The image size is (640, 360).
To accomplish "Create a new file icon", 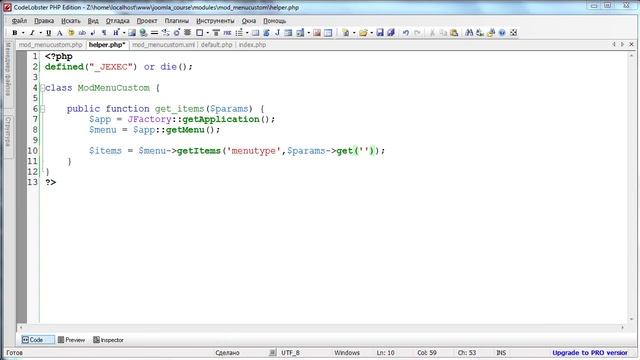I will coord(346,33).
